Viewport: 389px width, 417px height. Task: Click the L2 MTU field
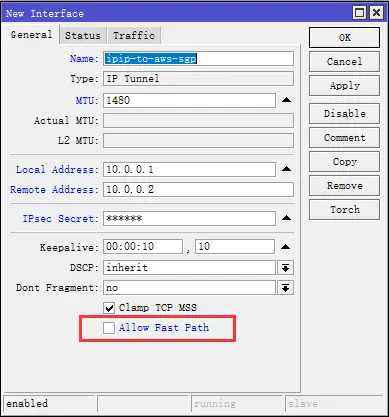198,141
